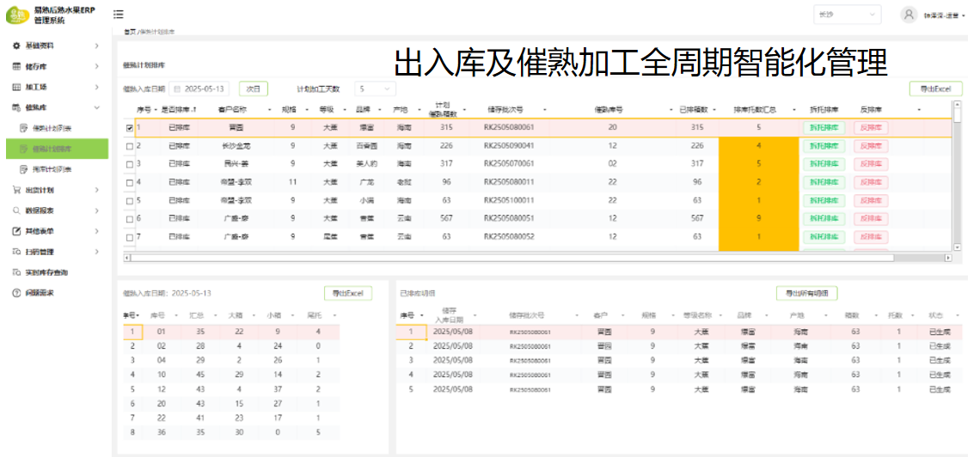The height and width of the screenshot is (457, 980).
Task: Click the 问题需求 help icon in sidebar
Action: tap(16, 293)
